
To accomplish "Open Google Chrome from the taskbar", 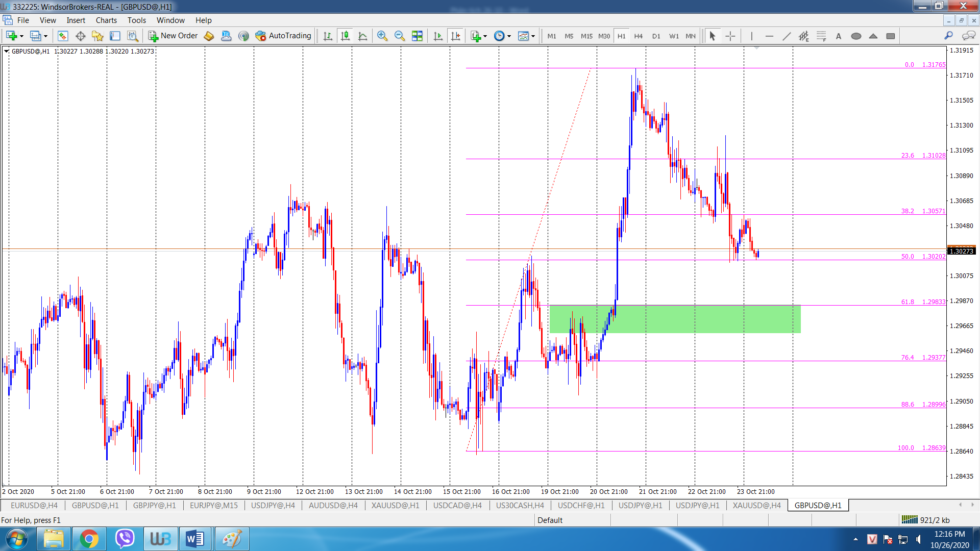I will coord(89,539).
